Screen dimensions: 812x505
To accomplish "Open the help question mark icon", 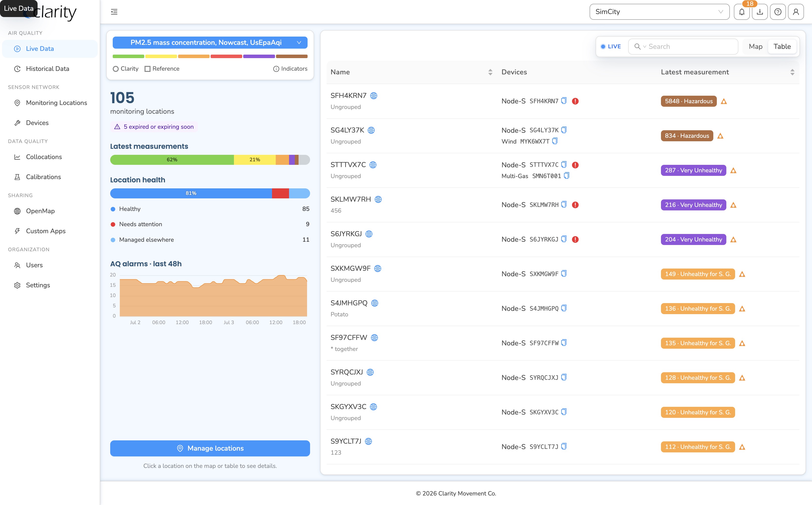I will pyautogui.click(x=778, y=12).
